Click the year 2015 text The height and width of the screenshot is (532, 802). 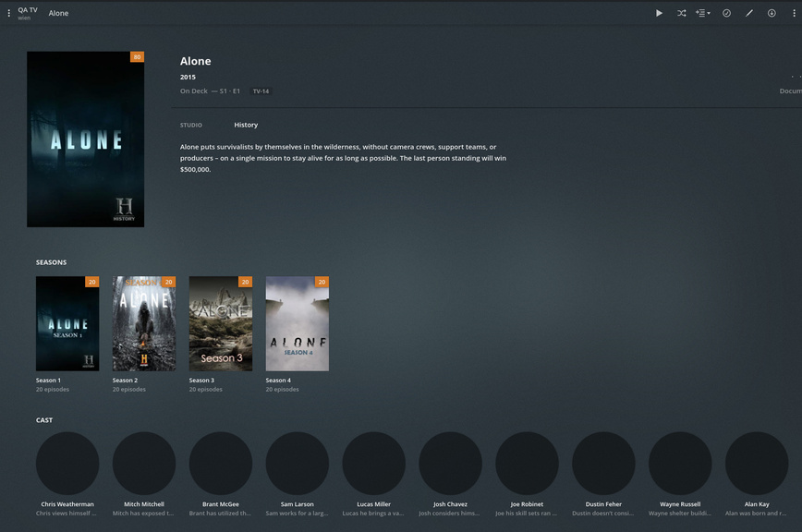click(x=188, y=78)
